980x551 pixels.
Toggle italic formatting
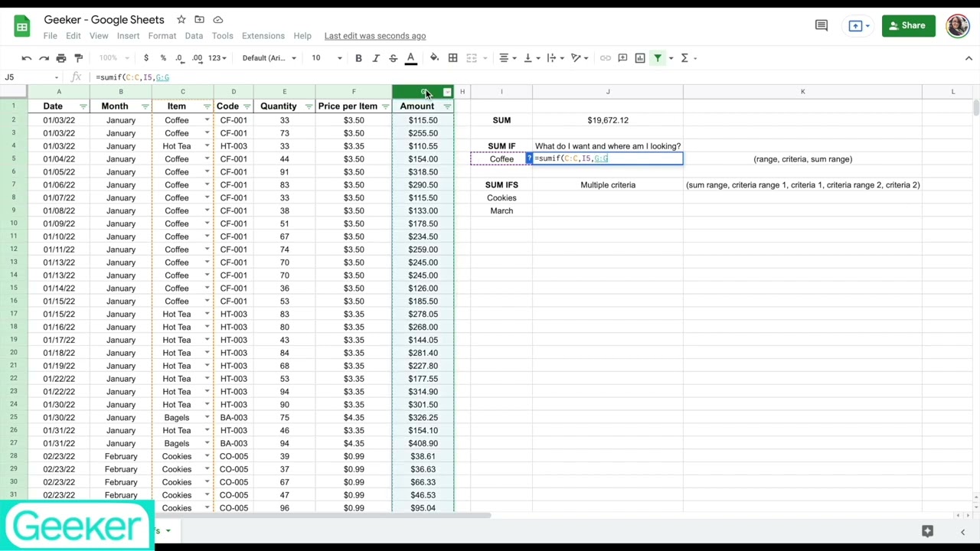tap(376, 58)
